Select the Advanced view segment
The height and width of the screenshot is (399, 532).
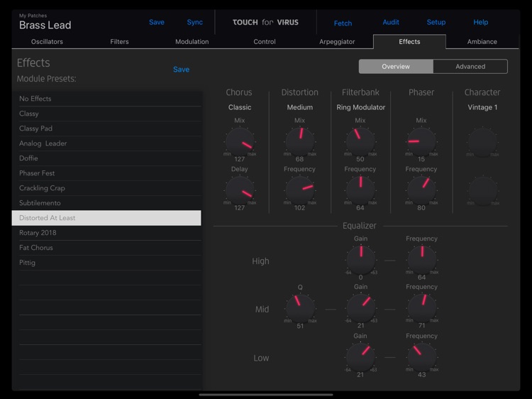470,67
